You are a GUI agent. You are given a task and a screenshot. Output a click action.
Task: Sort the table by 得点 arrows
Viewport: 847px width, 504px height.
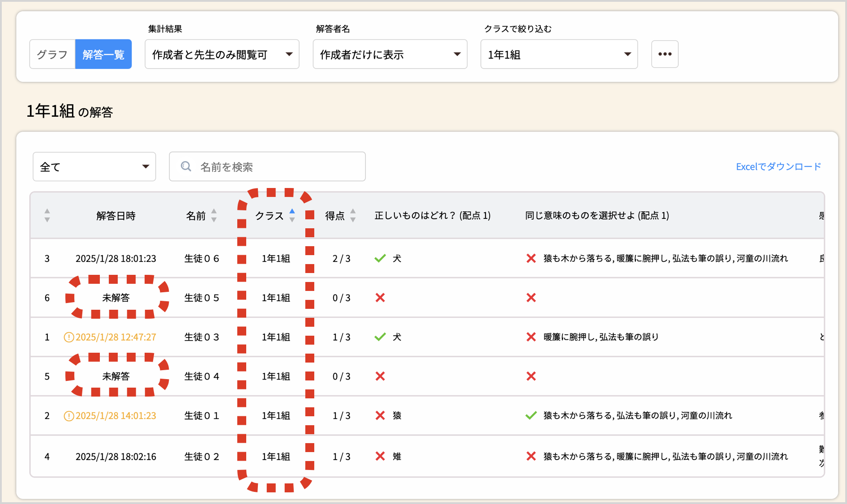353,215
